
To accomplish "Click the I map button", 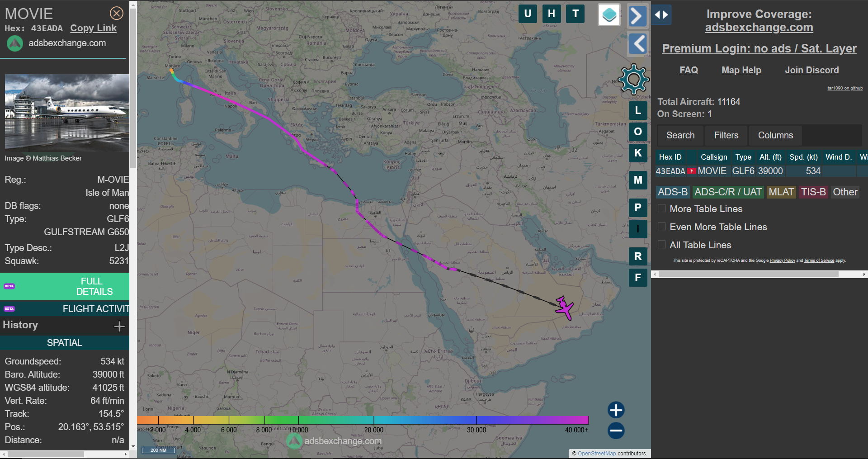I will point(638,229).
